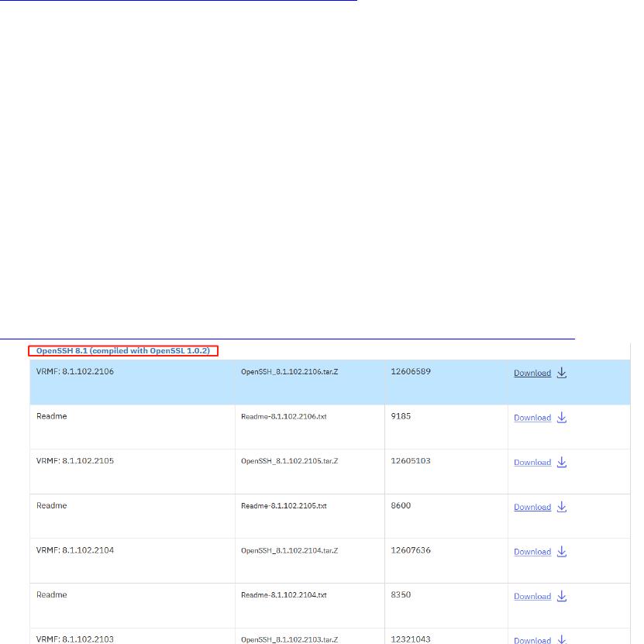
Task: Click the file size 12605103
Action: (411, 461)
